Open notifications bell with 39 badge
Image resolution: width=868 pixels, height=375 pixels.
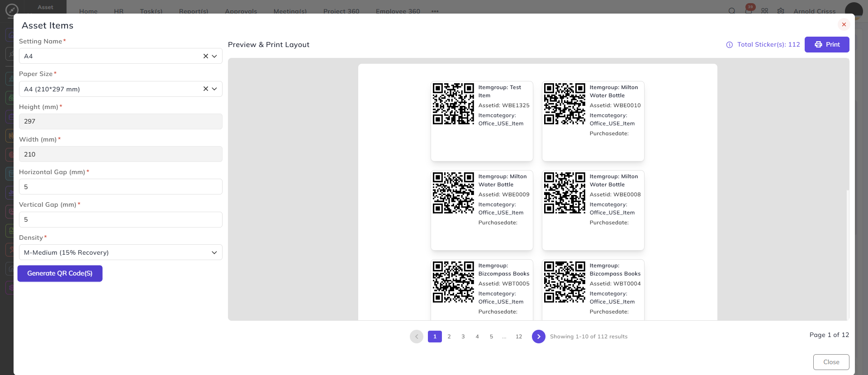749,10
